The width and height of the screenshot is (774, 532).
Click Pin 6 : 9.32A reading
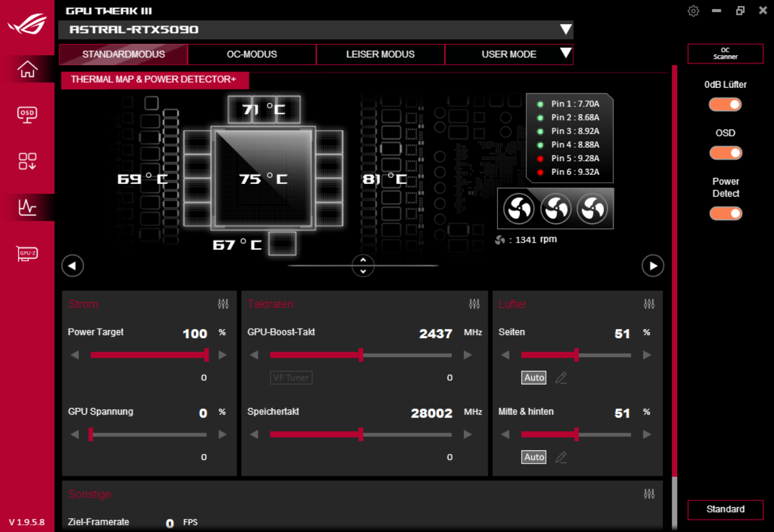(575, 172)
